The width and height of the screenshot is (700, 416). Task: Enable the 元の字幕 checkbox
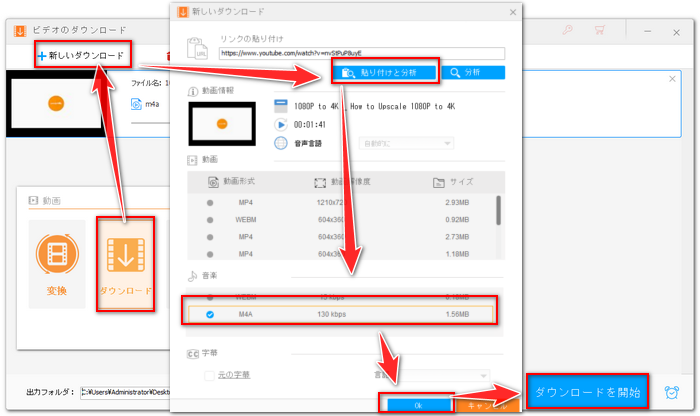pos(210,375)
